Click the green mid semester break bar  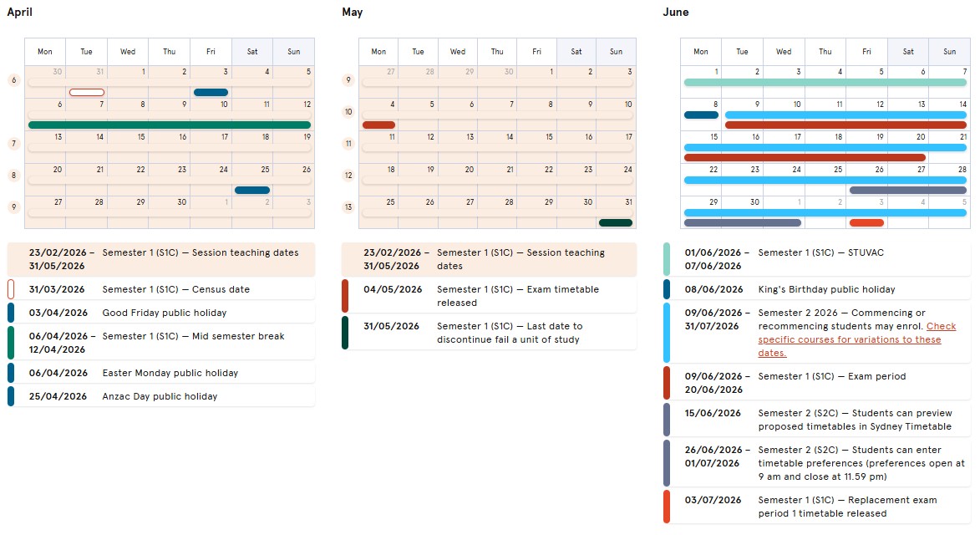tap(170, 125)
